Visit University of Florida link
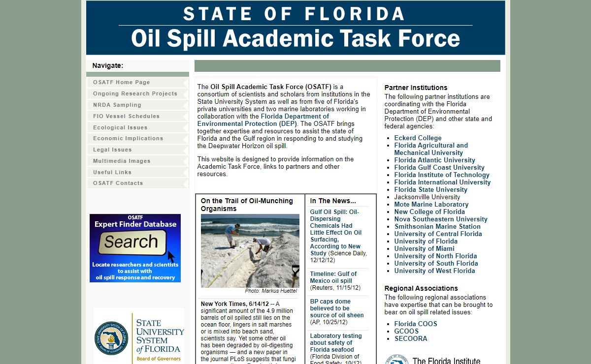 [x=426, y=242]
